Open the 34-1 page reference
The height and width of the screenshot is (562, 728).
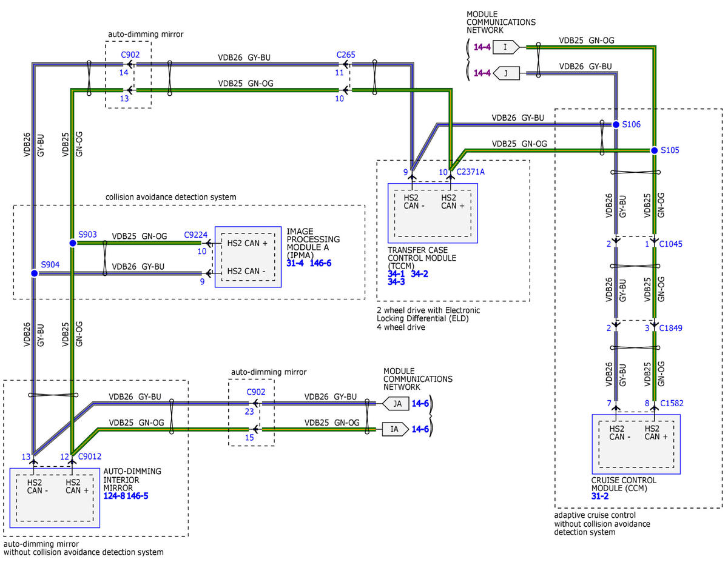tap(396, 274)
